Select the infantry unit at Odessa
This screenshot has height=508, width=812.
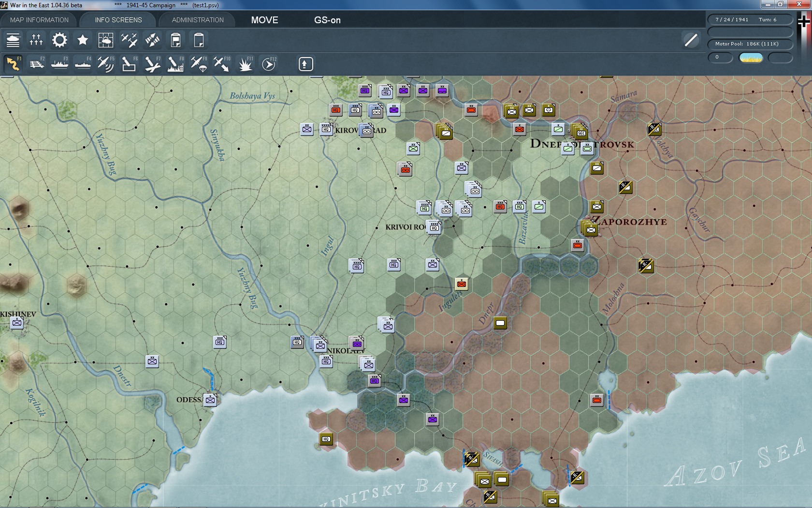210,400
